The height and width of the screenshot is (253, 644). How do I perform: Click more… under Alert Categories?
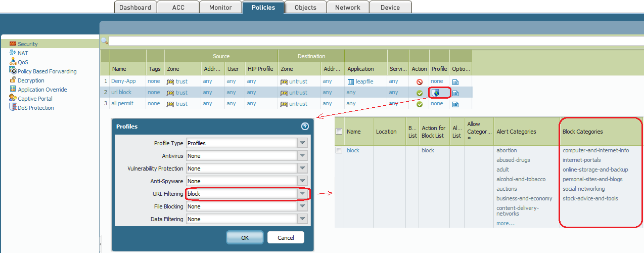pyautogui.click(x=505, y=223)
